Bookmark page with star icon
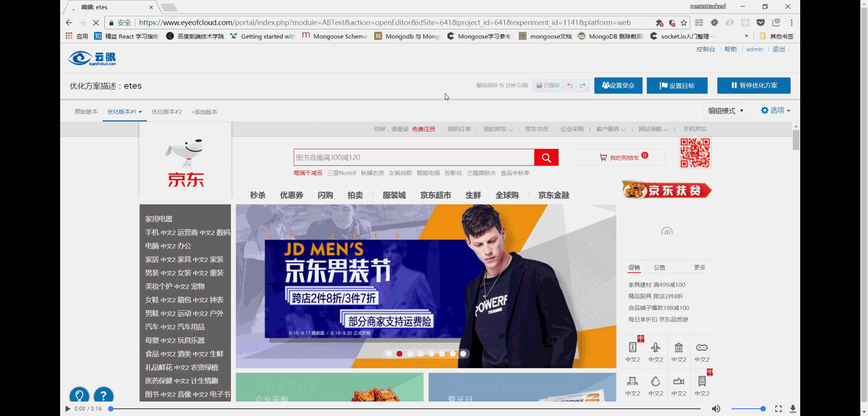 pyautogui.click(x=684, y=23)
